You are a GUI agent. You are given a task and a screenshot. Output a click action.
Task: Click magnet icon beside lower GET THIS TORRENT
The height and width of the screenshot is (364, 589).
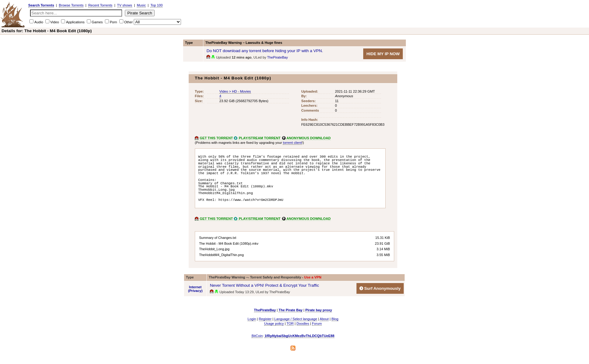point(197,219)
